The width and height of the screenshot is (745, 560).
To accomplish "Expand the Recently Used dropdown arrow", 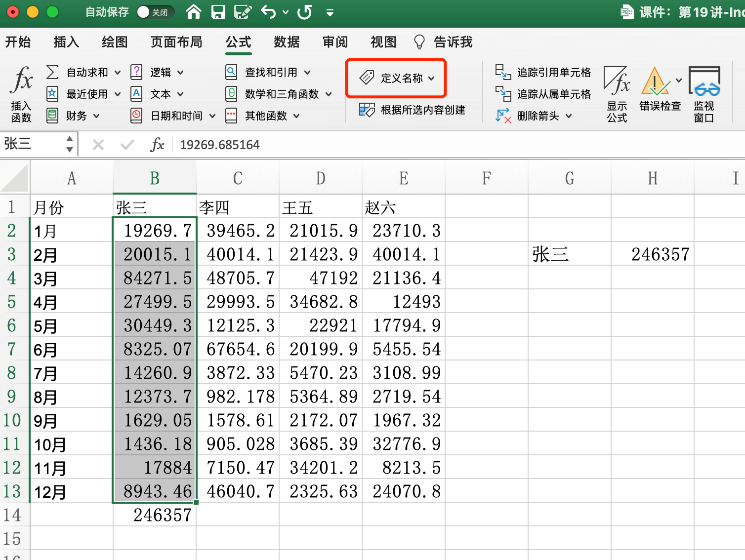I will (x=118, y=94).
